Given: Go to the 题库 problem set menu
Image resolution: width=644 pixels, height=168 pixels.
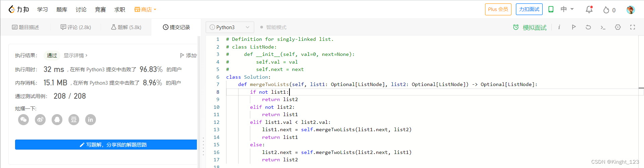Looking at the screenshot, I should (62, 9).
